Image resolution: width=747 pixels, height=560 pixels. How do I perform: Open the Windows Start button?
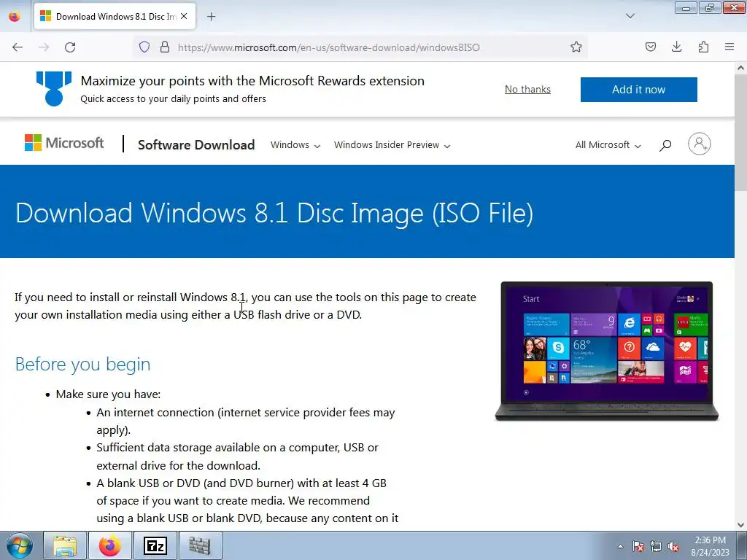pyautogui.click(x=19, y=545)
